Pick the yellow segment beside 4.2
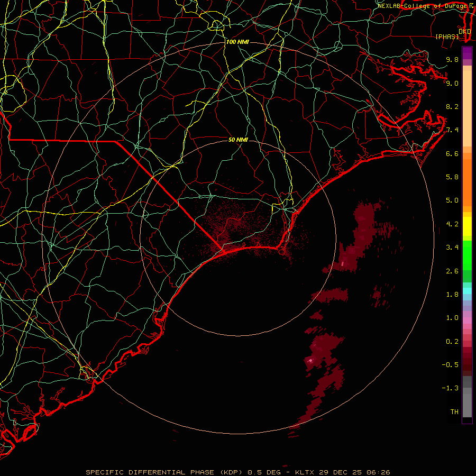The image size is (476, 476). click(x=467, y=226)
